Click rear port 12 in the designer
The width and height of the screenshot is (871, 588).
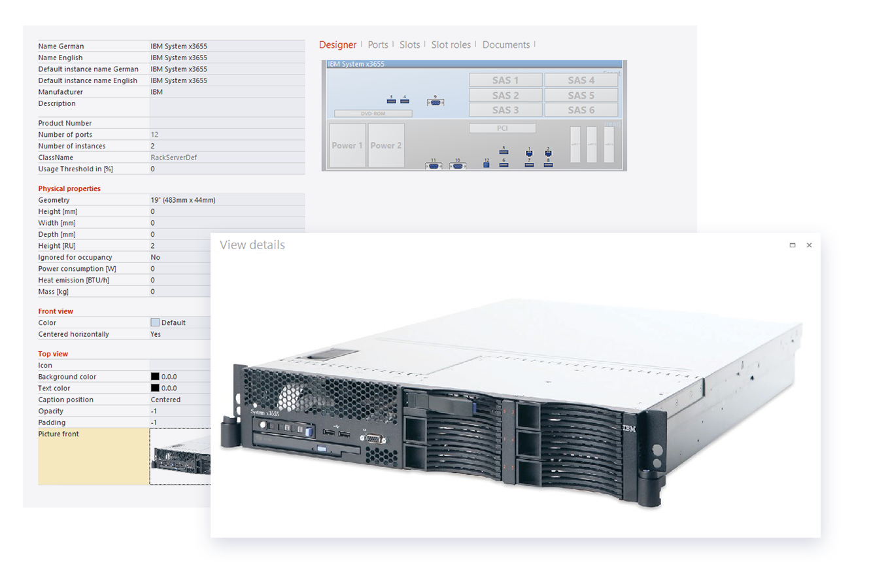[486, 165]
